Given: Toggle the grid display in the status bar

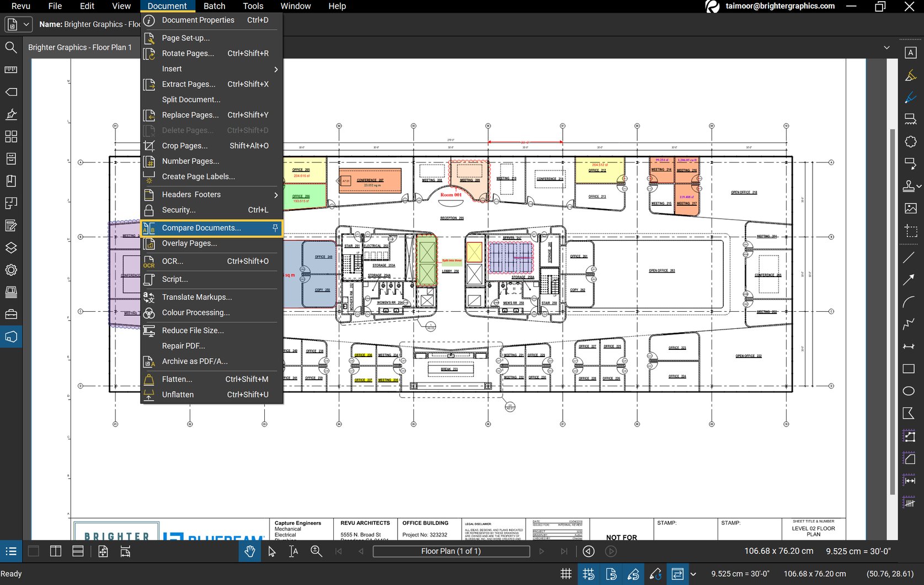Looking at the screenshot, I should [566, 574].
